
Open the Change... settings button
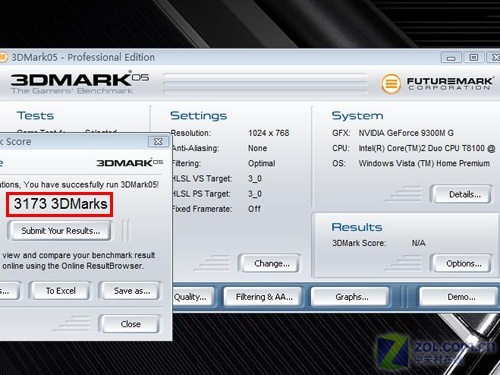(271, 263)
